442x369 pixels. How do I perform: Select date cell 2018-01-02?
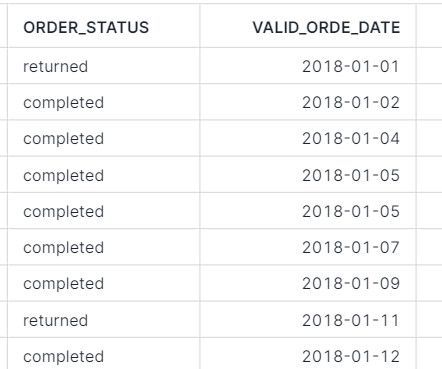[x=308, y=102]
